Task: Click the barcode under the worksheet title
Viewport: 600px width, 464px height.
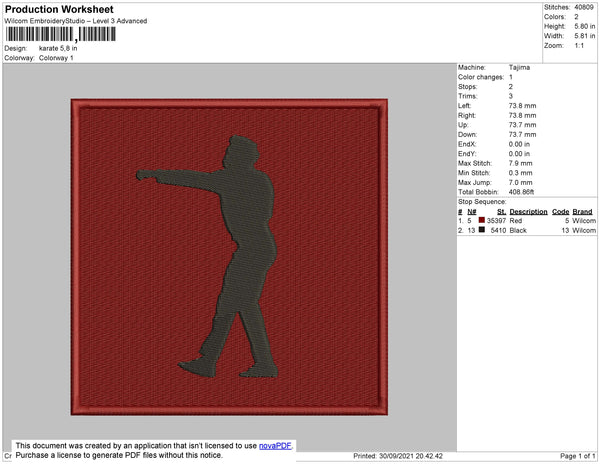Action: [60, 34]
